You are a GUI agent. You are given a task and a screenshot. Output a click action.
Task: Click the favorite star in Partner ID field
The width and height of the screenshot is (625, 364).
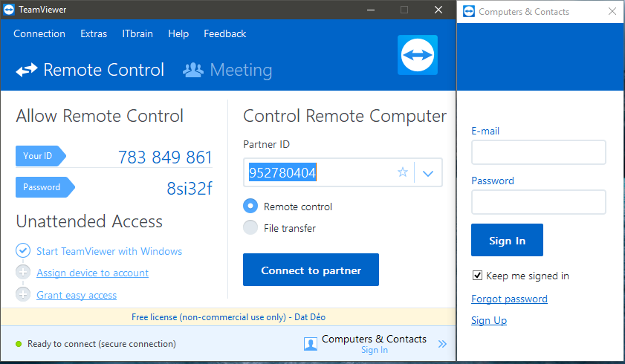pyautogui.click(x=403, y=172)
